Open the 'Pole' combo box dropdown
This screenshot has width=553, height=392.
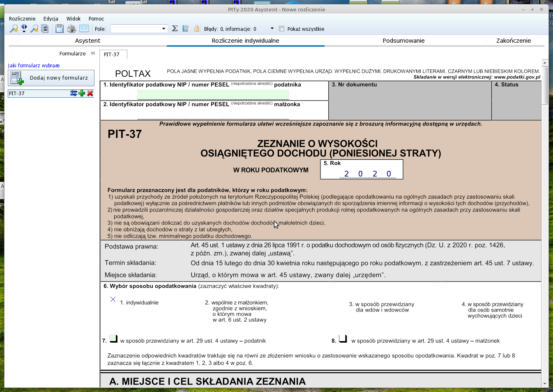[164, 29]
